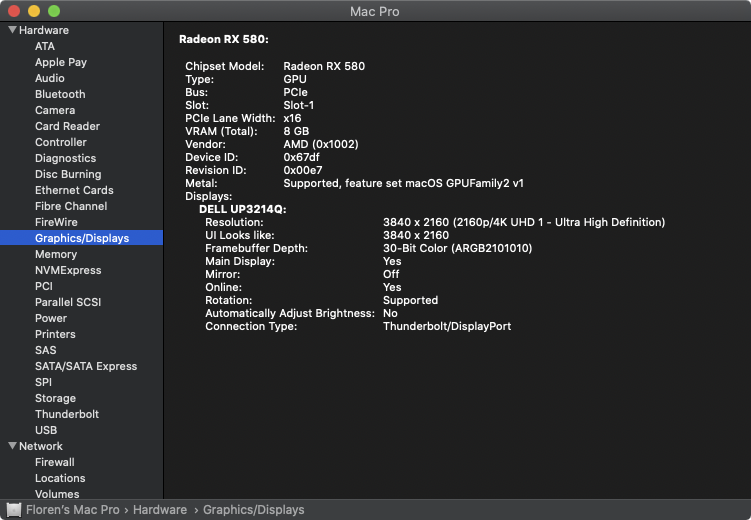This screenshot has width=751, height=520.
Task: Open Memory information
Action: (x=56, y=254)
